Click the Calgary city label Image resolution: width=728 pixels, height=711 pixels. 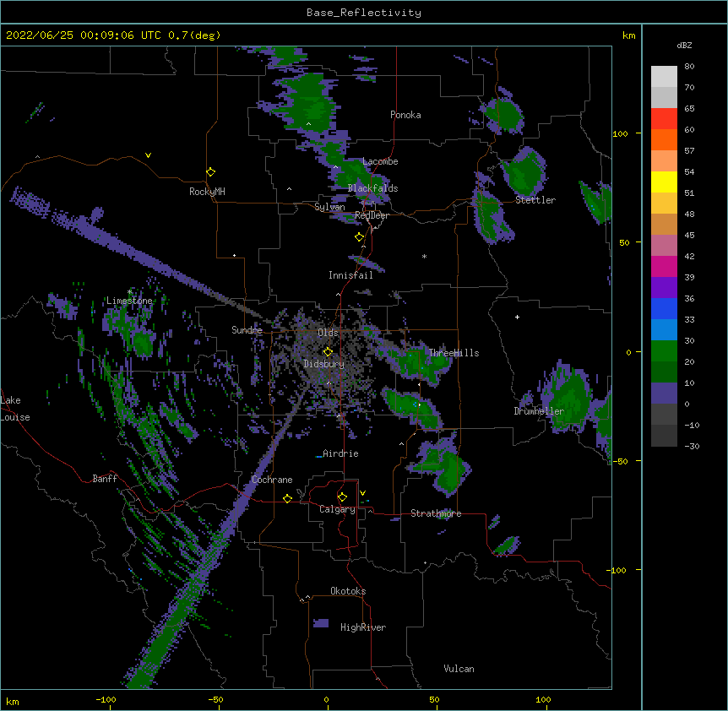coord(337,509)
